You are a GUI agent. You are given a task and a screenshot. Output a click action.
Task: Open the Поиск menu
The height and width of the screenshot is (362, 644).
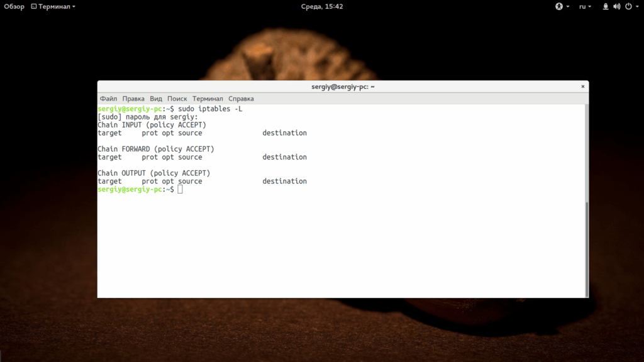(x=177, y=99)
